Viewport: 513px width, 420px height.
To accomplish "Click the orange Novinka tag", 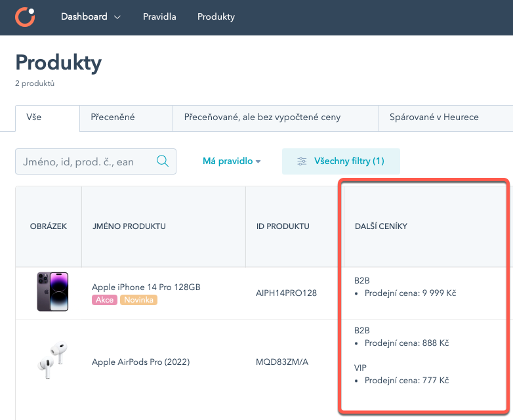I will click(138, 300).
